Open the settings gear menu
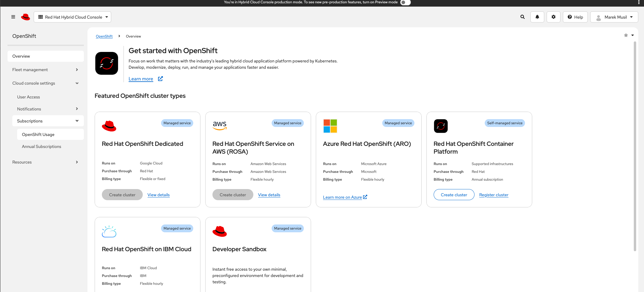Image resolution: width=644 pixels, height=292 pixels. [x=554, y=17]
